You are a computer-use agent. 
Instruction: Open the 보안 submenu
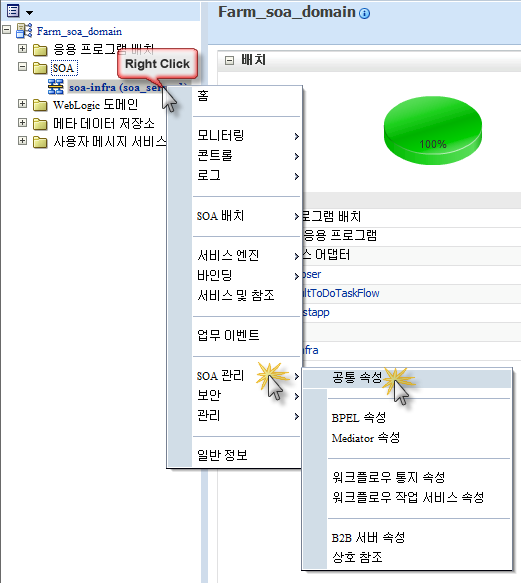(x=245, y=395)
